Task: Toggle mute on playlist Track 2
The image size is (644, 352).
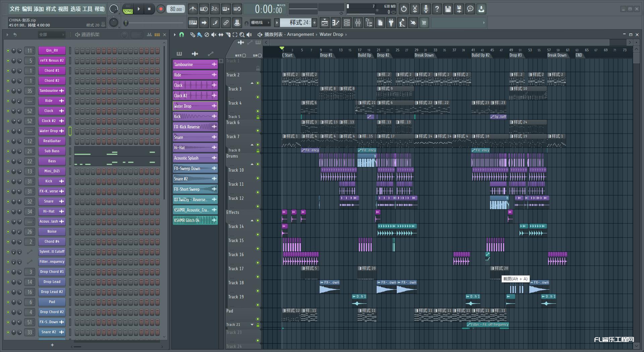Action: [x=258, y=83]
